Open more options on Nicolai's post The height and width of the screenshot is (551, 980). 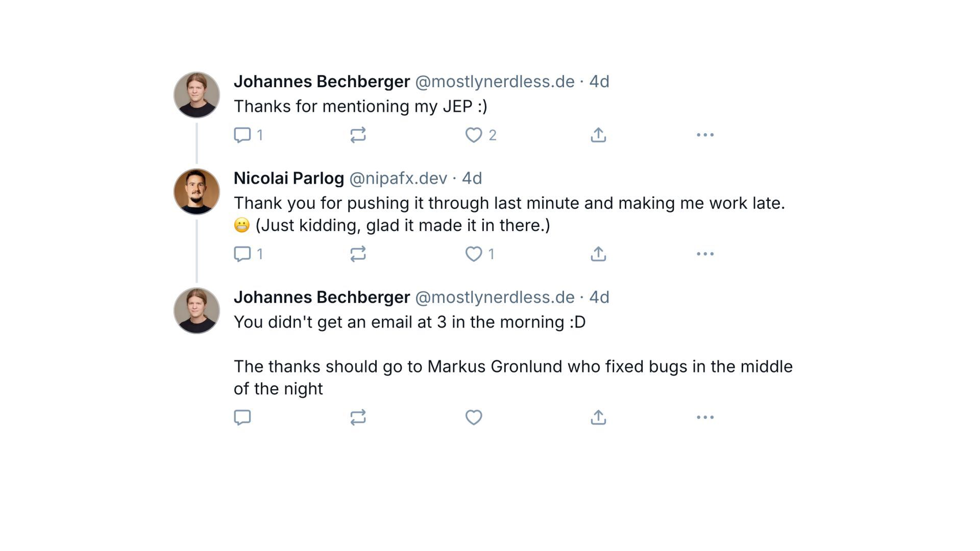point(705,254)
